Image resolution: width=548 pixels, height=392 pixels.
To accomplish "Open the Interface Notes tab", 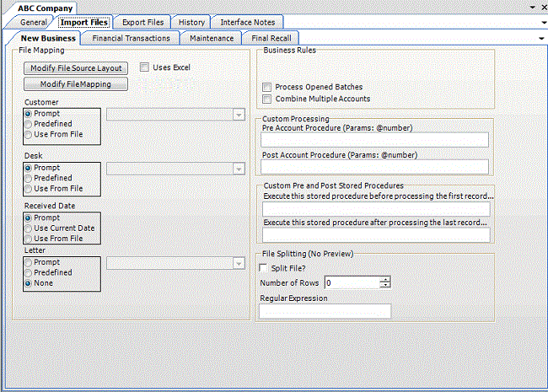I will 247,22.
